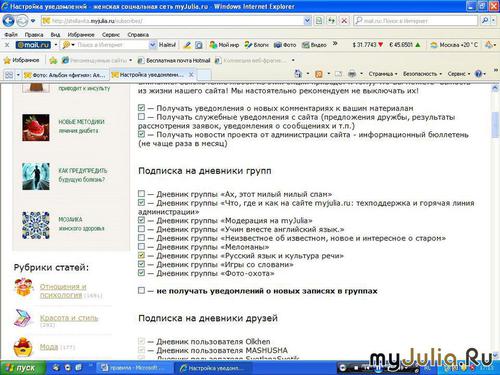Open the Quick Tabs dropdown arrow
This screenshot has height=375, width=500.
[18, 75]
